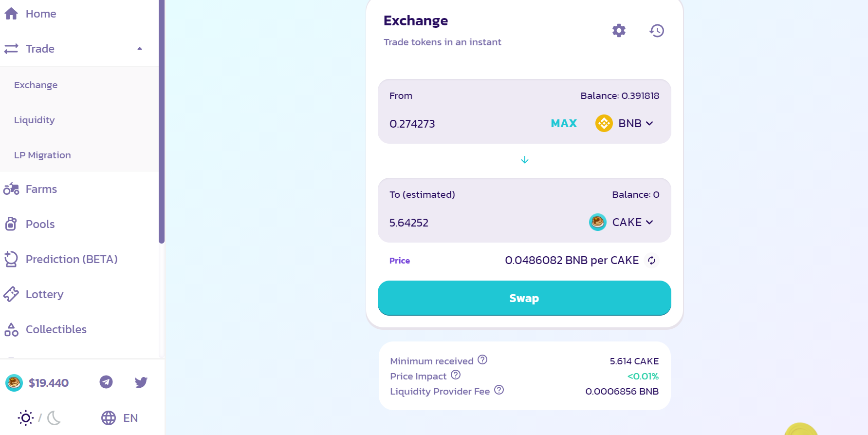Open the BNB token selector dropdown
Screen dimensions: 868x435
coord(625,123)
